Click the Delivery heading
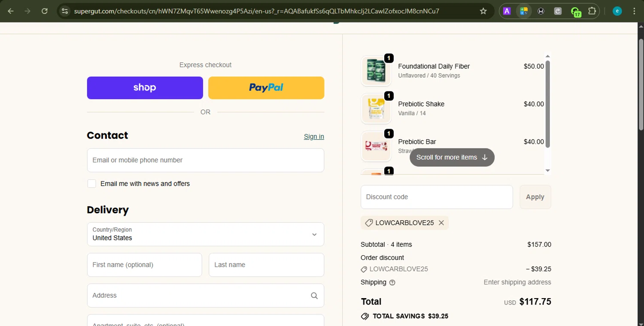The width and height of the screenshot is (644, 326). (108, 210)
